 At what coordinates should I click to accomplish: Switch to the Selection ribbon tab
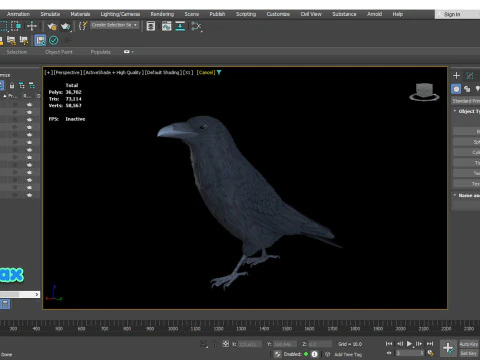point(17,52)
